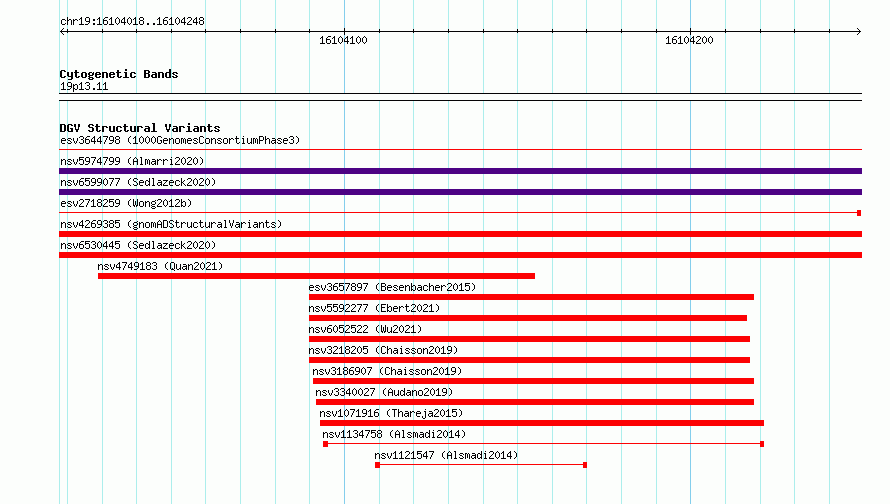The height and width of the screenshot is (504, 890).
Task: Select the red bar under nsv4269385
Action: 460,234
